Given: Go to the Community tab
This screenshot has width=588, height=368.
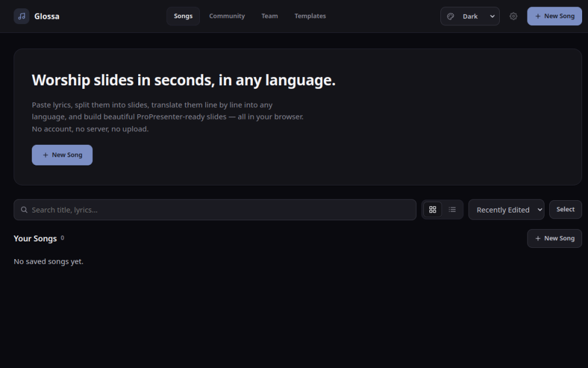Looking at the screenshot, I should [227, 16].
